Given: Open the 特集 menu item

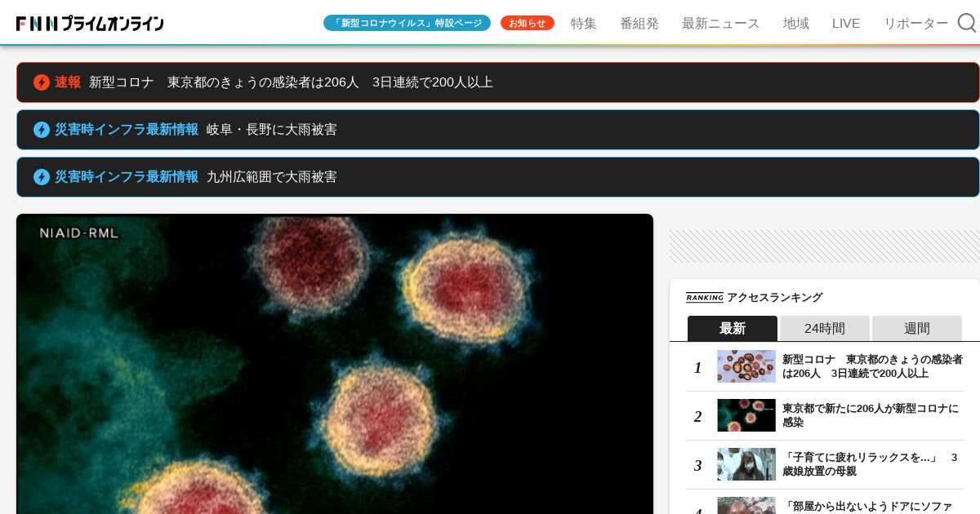Looking at the screenshot, I should click(584, 24).
